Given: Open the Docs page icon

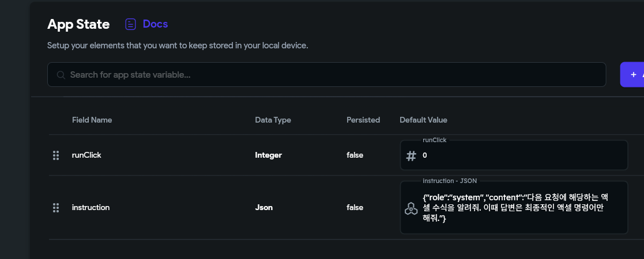Looking at the screenshot, I should click(x=131, y=24).
